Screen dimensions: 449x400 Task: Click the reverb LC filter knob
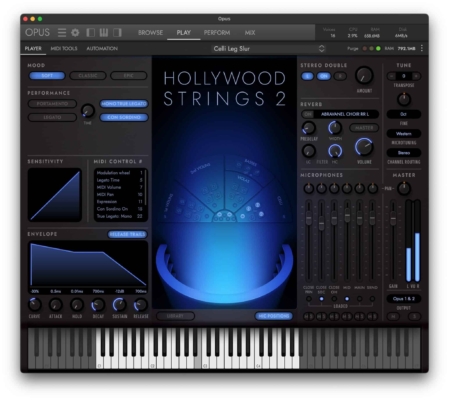pyautogui.click(x=309, y=151)
